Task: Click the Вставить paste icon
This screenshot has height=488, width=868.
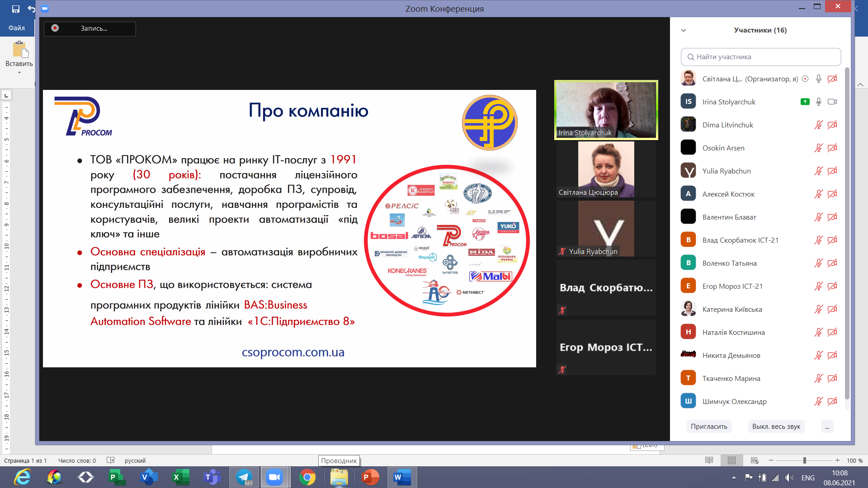Action: coord(20,49)
